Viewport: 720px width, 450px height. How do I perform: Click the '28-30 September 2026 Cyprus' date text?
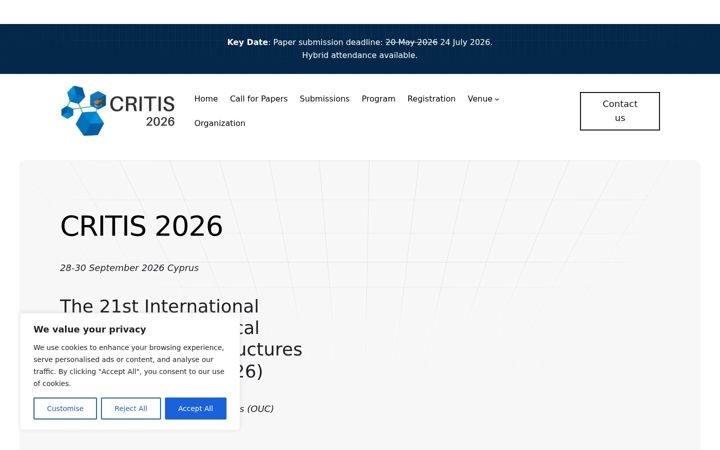129,268
